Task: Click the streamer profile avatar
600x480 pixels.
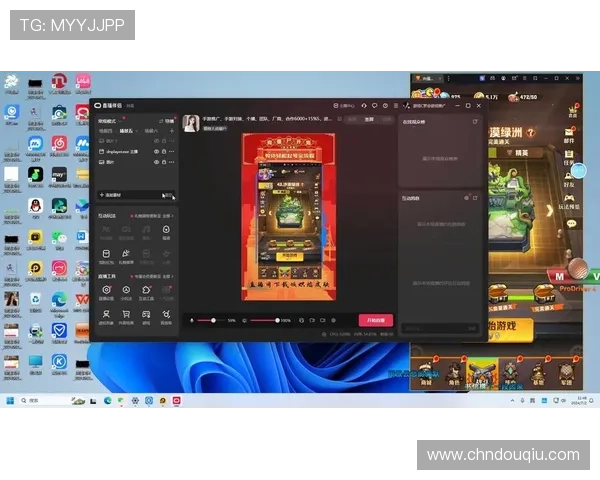Action: (x=190, y=122)
